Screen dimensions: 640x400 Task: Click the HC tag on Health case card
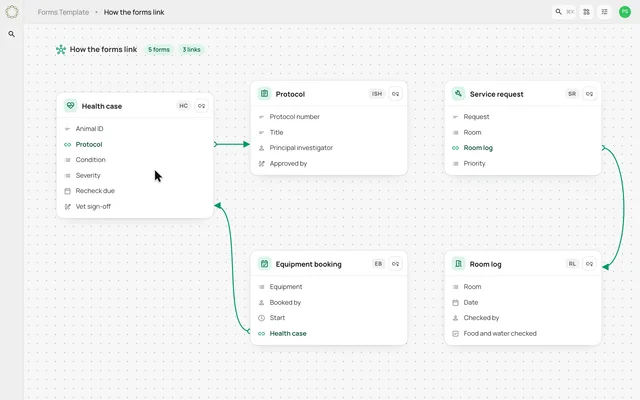pos(184,106)
